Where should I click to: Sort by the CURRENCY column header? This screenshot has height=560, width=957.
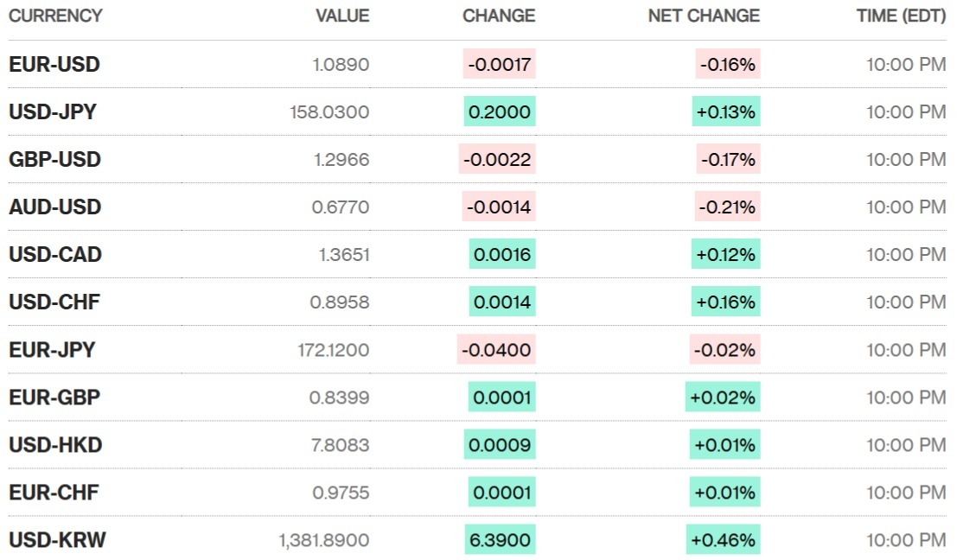pos(55,16)
